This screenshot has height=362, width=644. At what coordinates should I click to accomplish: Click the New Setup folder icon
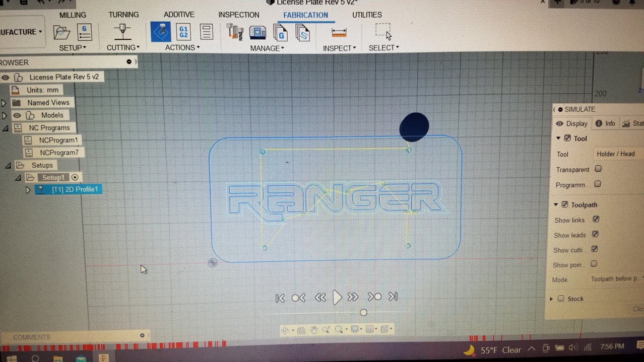[x=61, y=32]
